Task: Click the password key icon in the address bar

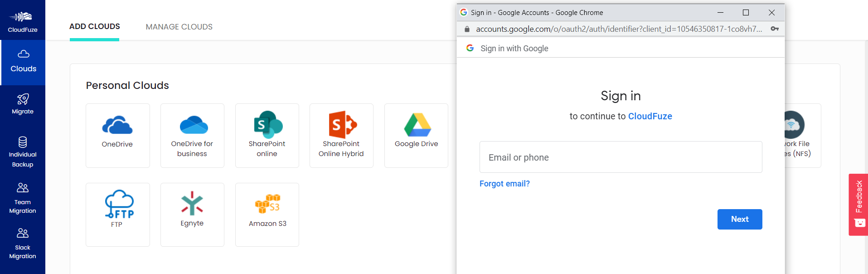Action: [x=775, y=29]
